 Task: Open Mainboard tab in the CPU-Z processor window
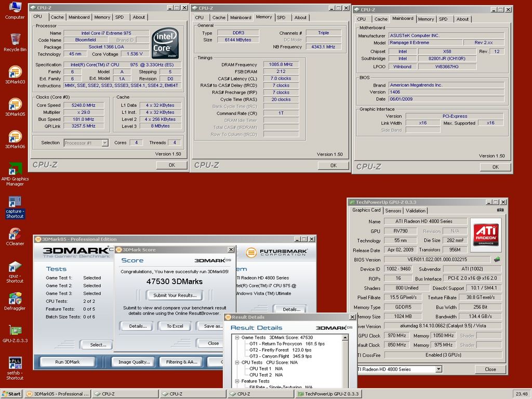79,17
